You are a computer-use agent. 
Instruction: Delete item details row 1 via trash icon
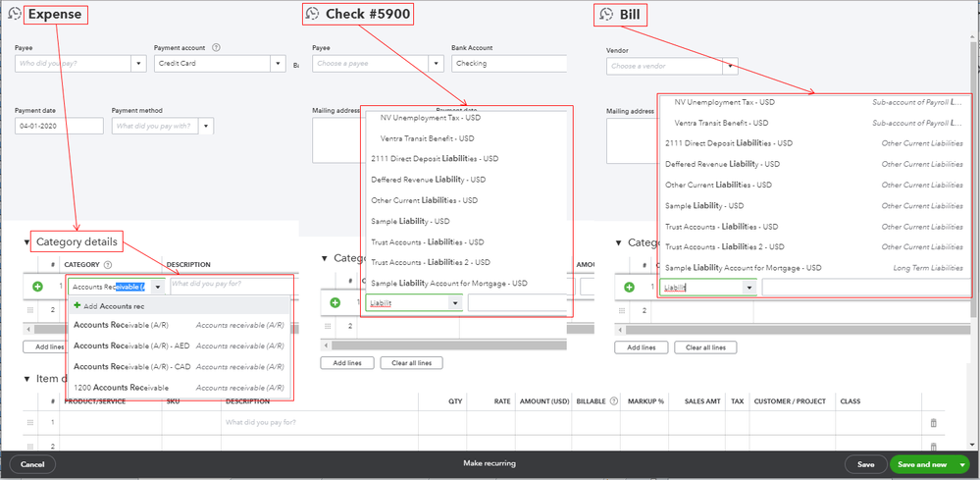click(934, 422)
